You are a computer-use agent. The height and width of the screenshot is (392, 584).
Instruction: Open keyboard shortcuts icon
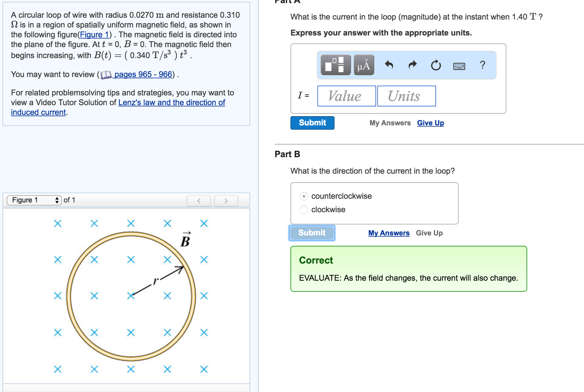pos(459,66)
